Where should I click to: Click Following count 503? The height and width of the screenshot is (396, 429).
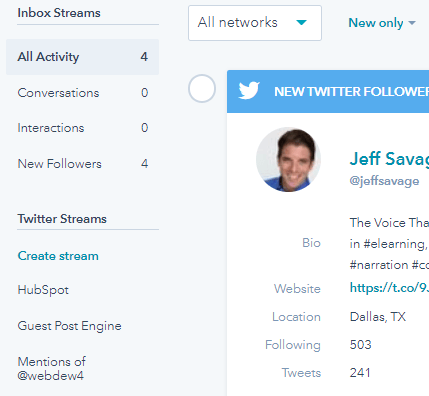coord(360,345)
